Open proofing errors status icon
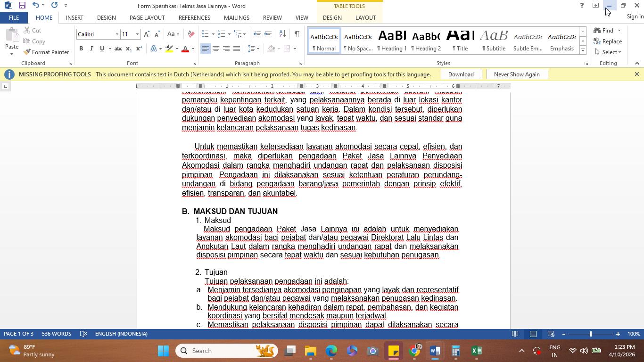The width and height of the screenshot is (644, 362). pyautogui.click(x=83, y=334)
